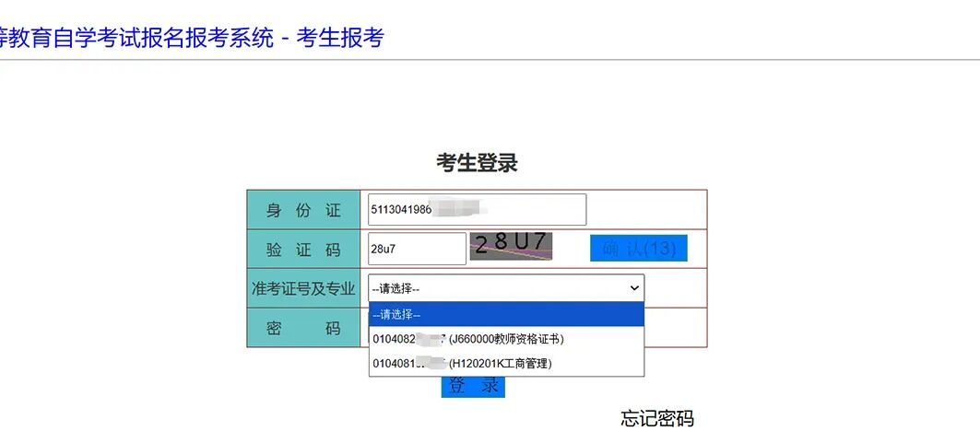Choose the H120201K工商管理 option
This screenshot has width=980, height=443.
(x=506, y=364)
